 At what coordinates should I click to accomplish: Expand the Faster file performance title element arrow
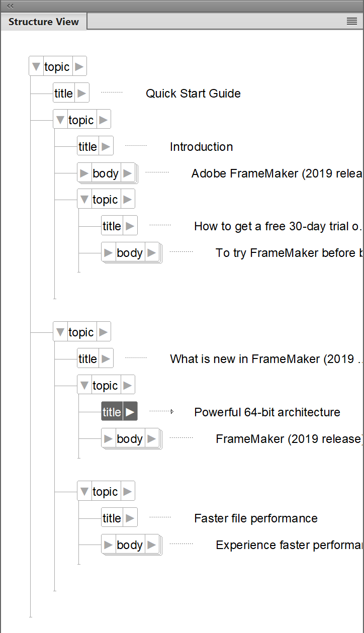tap(130, 517)
